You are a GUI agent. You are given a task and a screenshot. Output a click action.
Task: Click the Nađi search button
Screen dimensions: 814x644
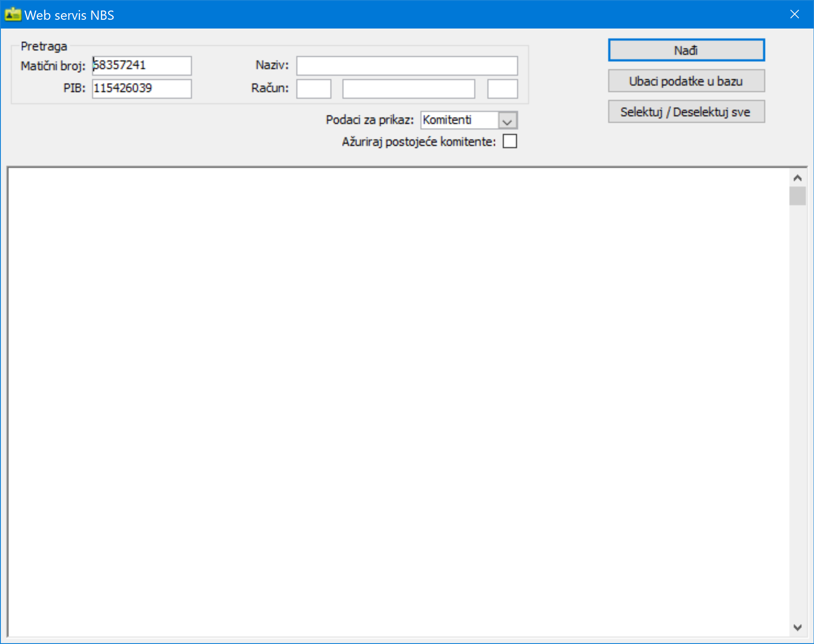686,50
